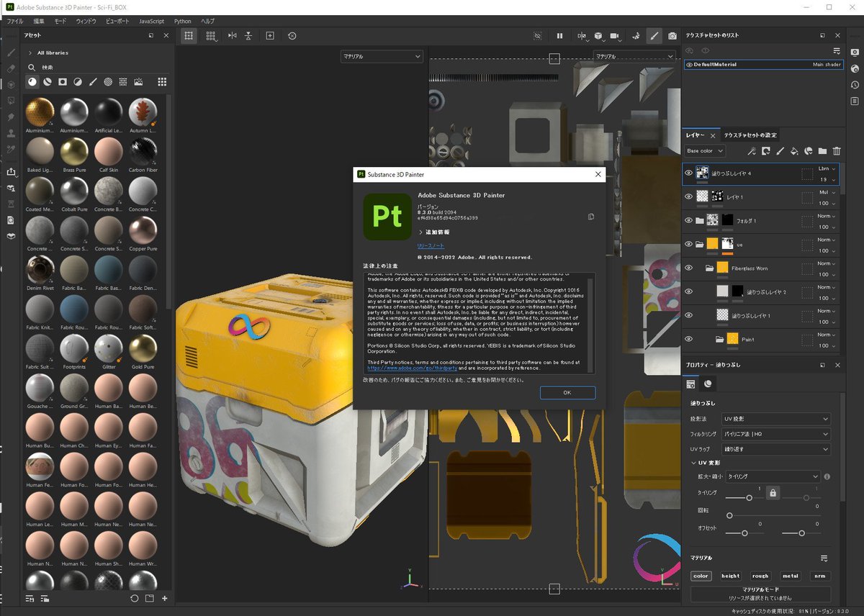
Task: Select the Paint brush tool in left toolbar
Action: click(x=10, y=53)
